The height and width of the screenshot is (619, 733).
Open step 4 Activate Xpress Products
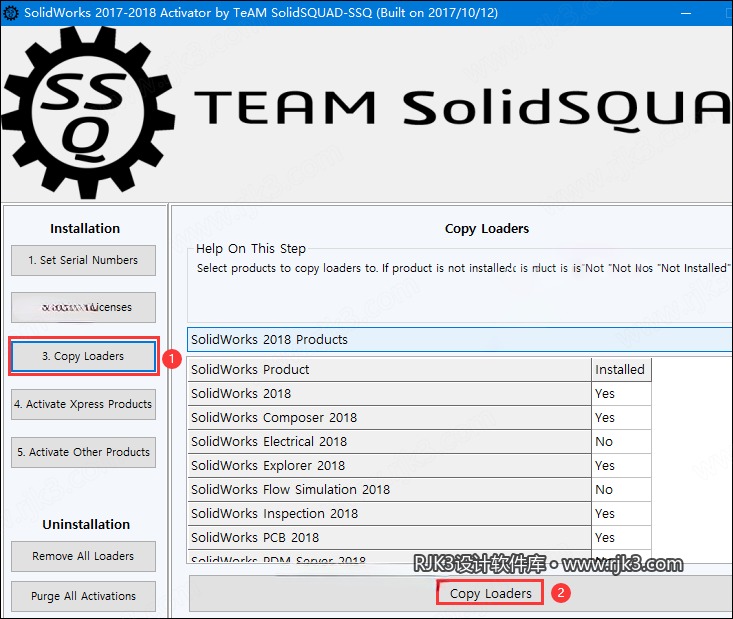pyautogui.click(x=83, y=404)
